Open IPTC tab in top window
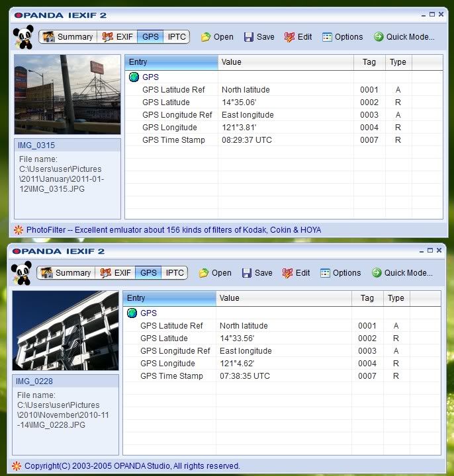This screenshot has height=476, width=454. coord(177,37)
